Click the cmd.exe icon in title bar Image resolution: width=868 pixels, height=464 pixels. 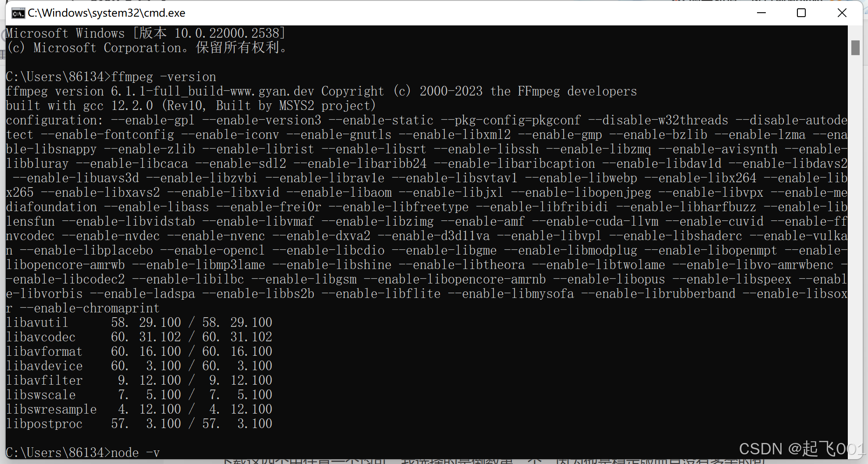click(18, 13)
